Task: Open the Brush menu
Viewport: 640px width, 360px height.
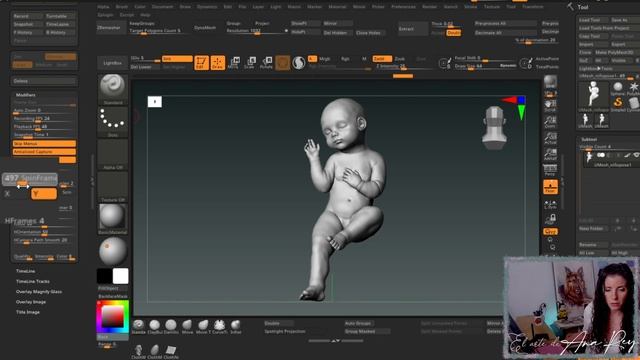Action: (x=122, y=7)
